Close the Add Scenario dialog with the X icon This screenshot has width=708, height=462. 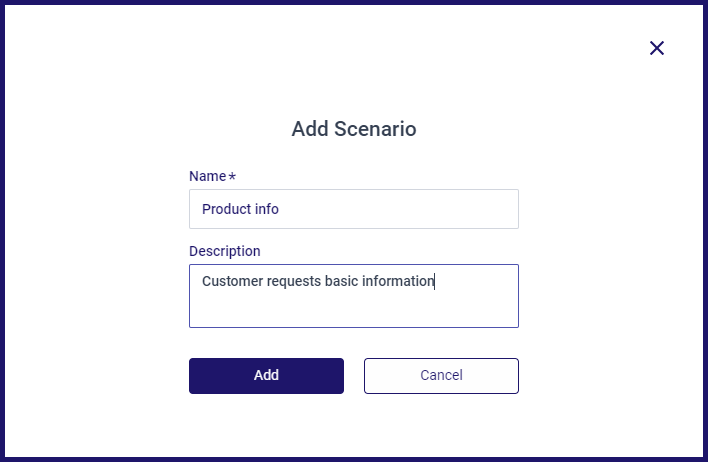pos(657,48)
